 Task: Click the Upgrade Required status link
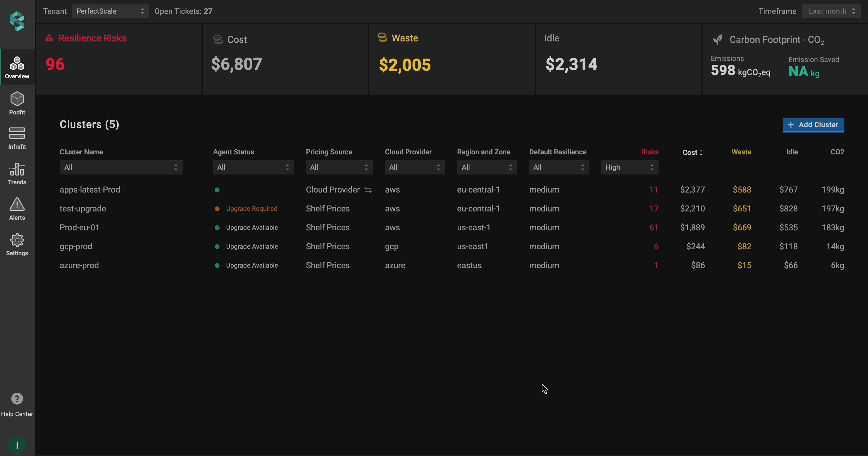tap(251, 209)
